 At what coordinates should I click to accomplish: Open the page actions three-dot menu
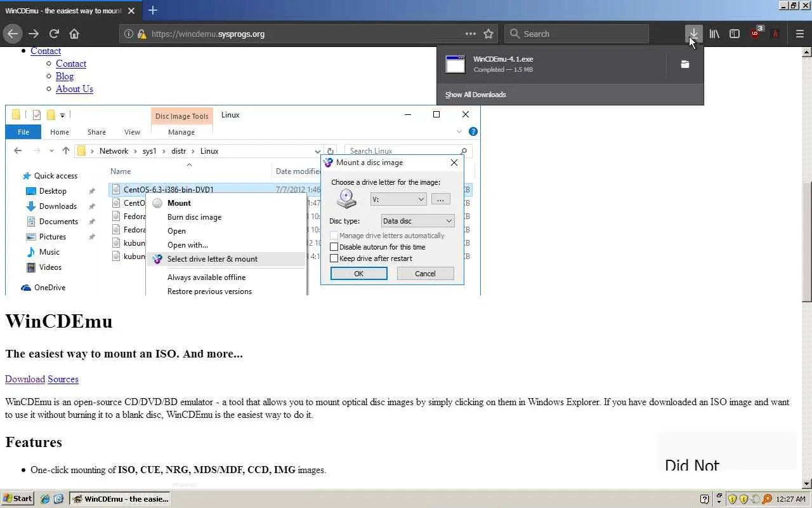[x=470, y=34]
